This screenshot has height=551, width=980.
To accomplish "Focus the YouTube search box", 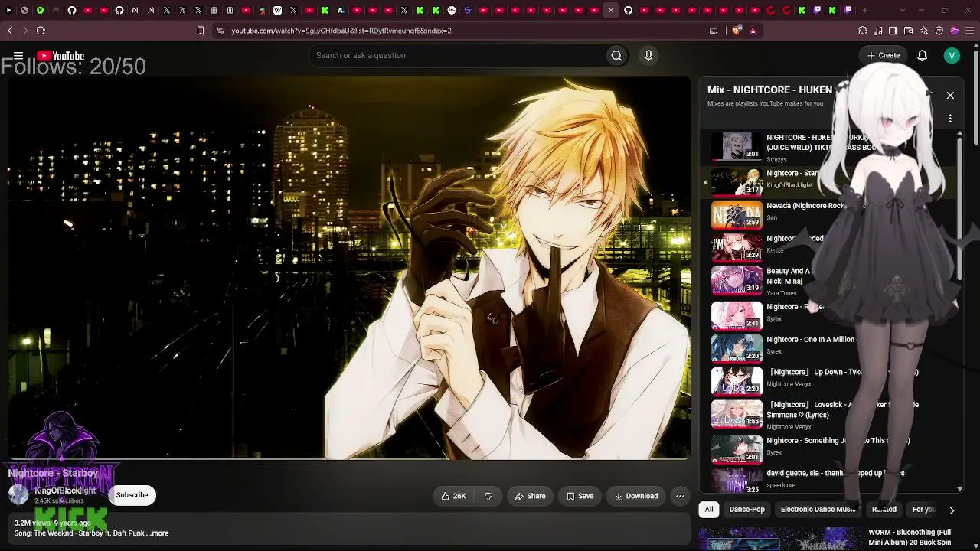I will pyautogui.click(x=456, y=55).
